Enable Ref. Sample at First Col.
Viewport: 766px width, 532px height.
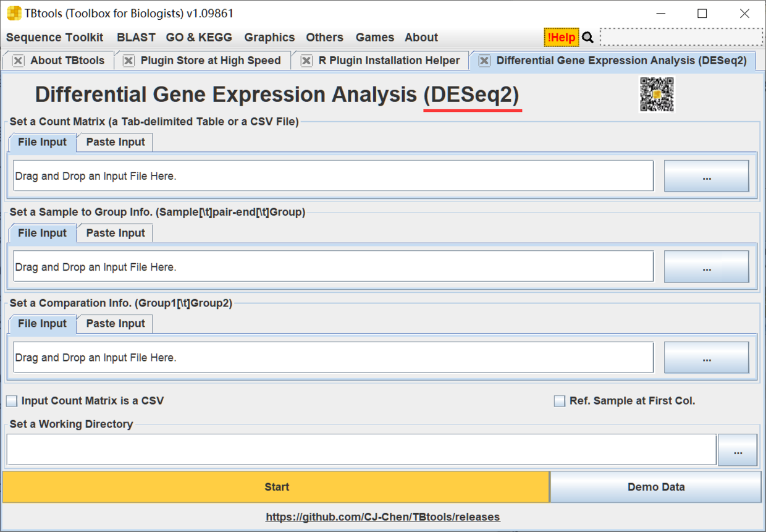[560, 401]
